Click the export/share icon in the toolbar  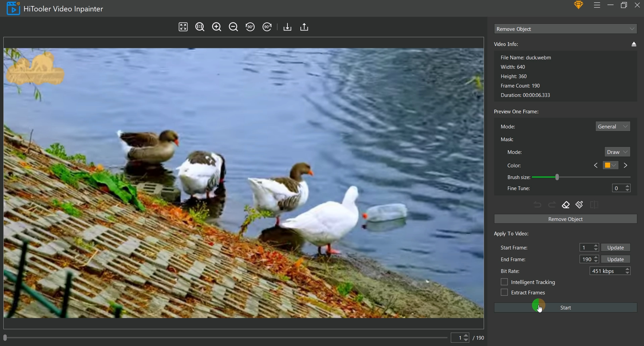point(304,27)
